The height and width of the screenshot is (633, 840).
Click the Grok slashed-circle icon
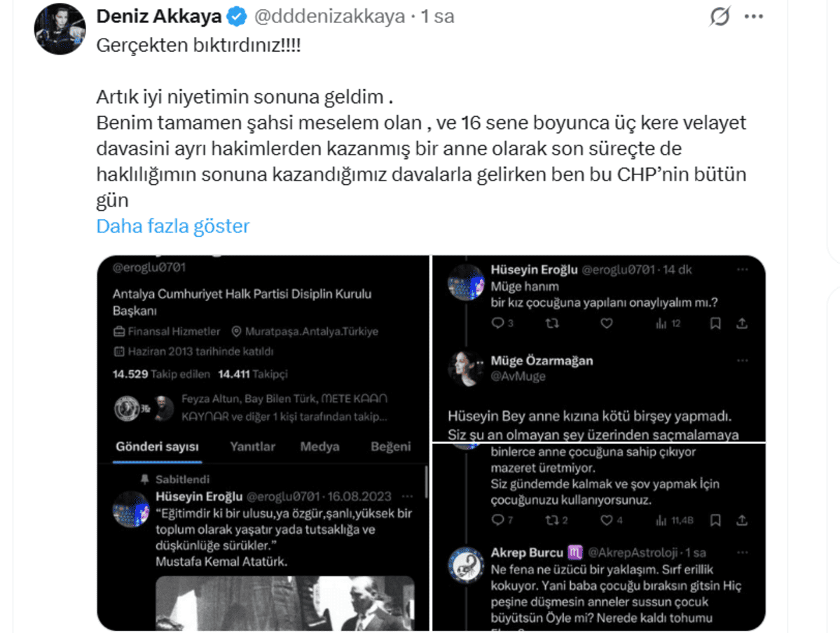click(719, 16)
